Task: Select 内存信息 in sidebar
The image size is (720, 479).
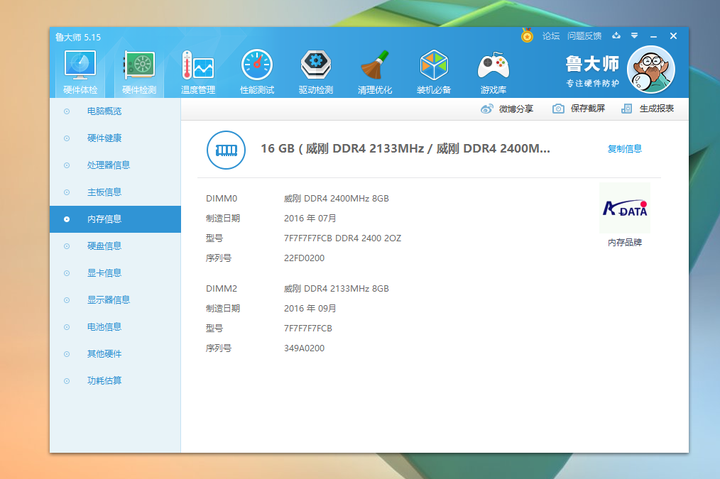Action: click(115, 219)
